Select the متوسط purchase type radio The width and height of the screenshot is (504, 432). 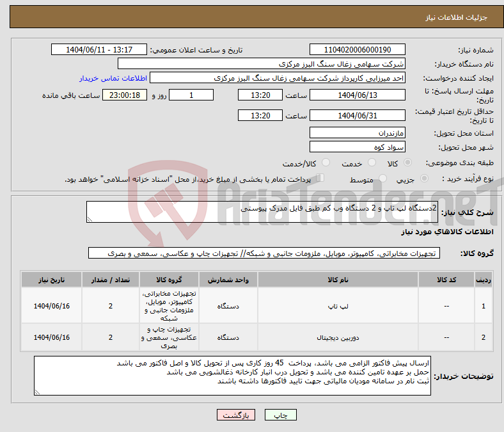tap(382, 179)
